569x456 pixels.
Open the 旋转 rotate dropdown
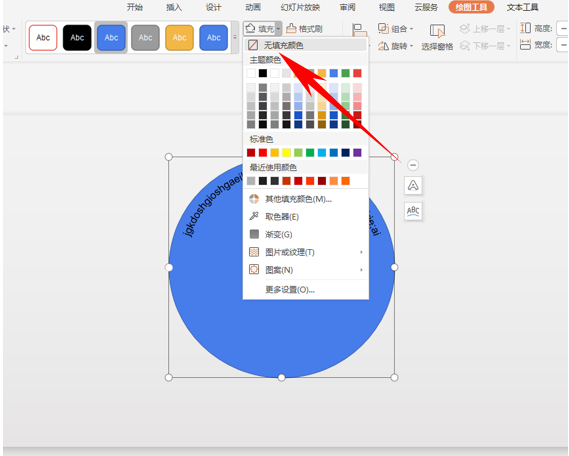(396, 46)
